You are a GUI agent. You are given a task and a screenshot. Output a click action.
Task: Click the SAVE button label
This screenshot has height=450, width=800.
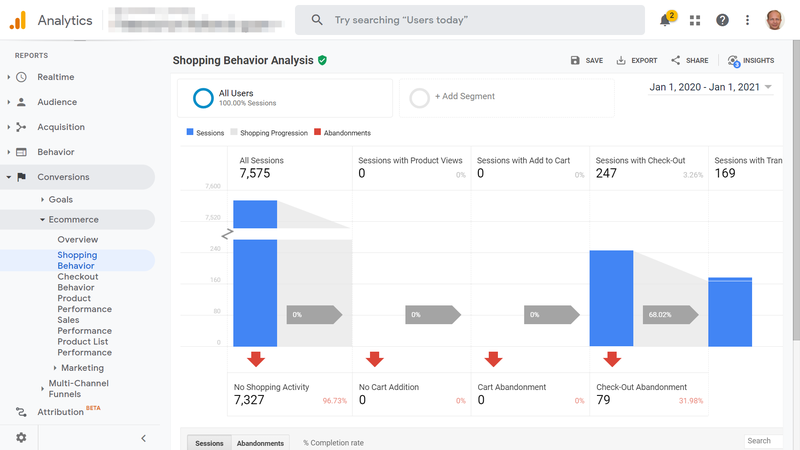594,60
